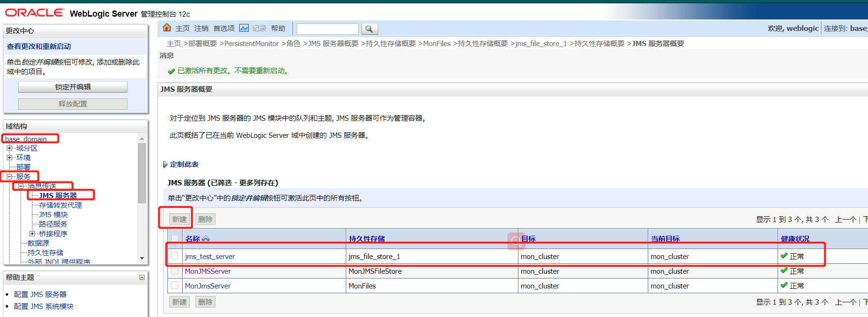Open 帮助 in the top toolbar
Screen dimensions: 868x317
point(278,29)
